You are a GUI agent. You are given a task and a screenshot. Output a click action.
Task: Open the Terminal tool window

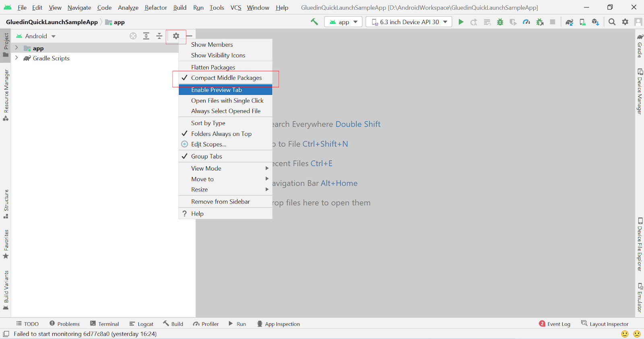[105, 324]
